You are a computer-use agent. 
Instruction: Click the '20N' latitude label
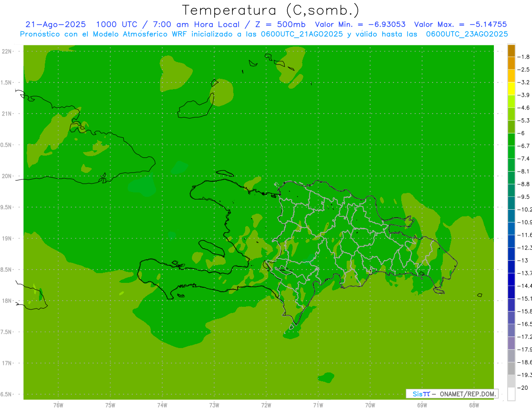(7, 176)
